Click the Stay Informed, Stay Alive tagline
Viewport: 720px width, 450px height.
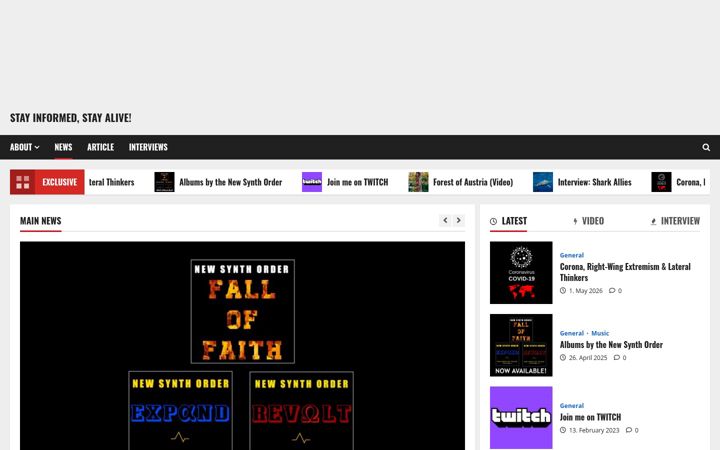71,118
